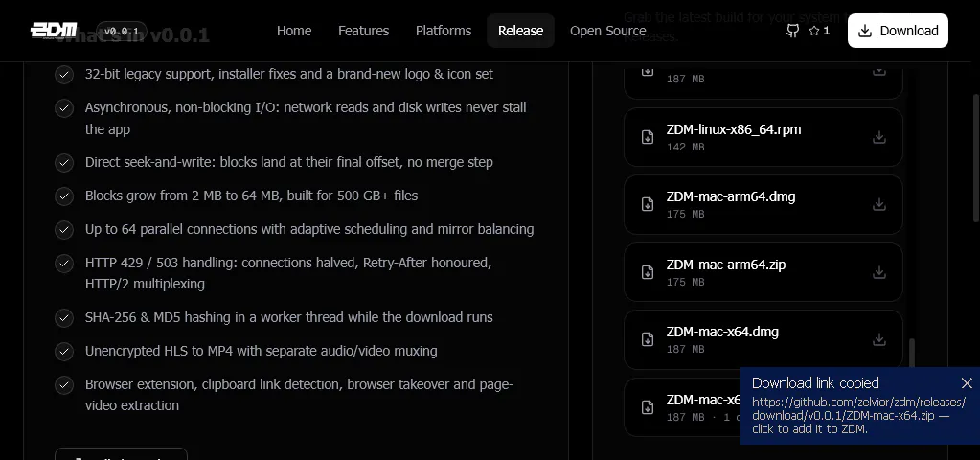
Task: Open the Features nav item
Action: pyautogui.click(x=363, y=31)
